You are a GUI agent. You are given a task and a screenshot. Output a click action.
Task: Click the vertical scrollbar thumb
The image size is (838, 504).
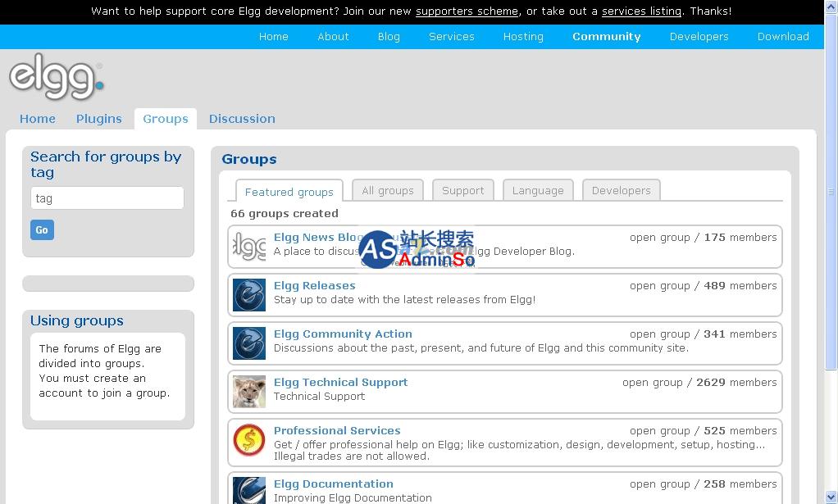pos(831,191)
